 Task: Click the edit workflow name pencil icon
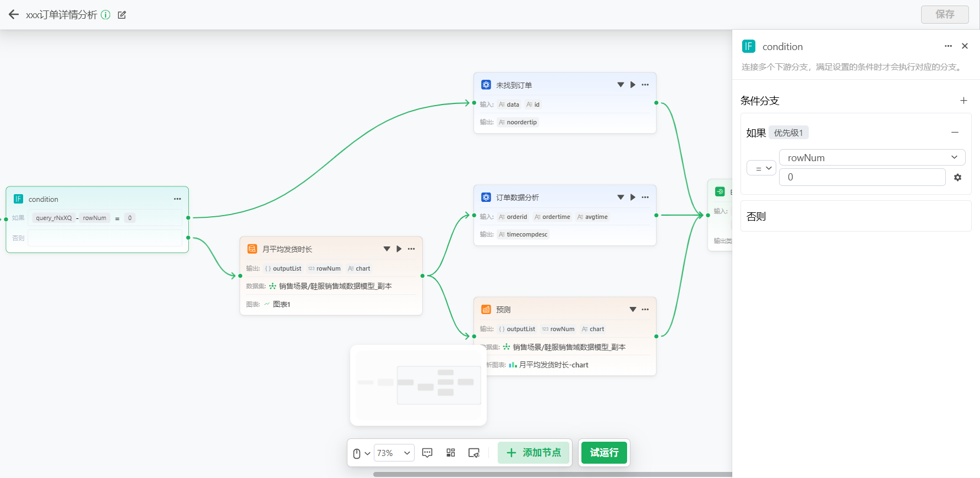click(x=122, y=15)
